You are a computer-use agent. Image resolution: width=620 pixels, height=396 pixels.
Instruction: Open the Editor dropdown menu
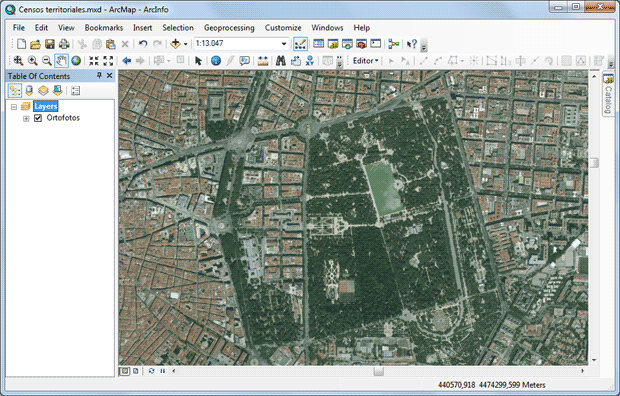(366, 61)
